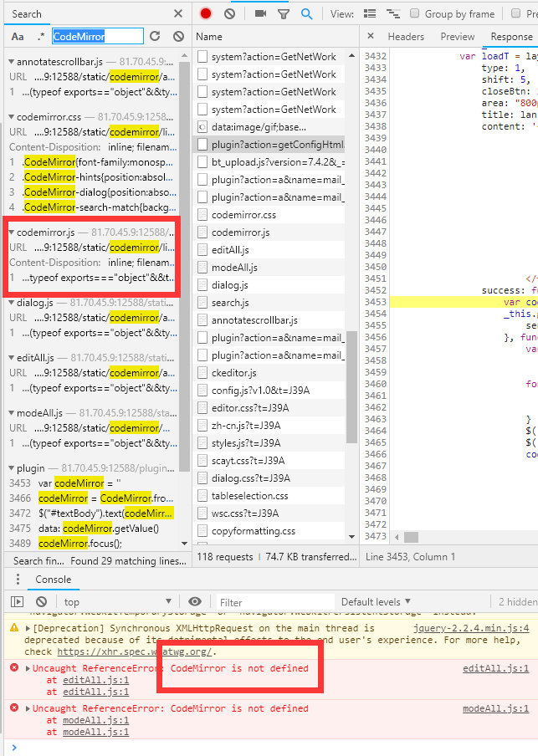Viewport: 538px width, 756px height.
Task: Select ckeditor.js network request
Action: [x=269, y=373]
